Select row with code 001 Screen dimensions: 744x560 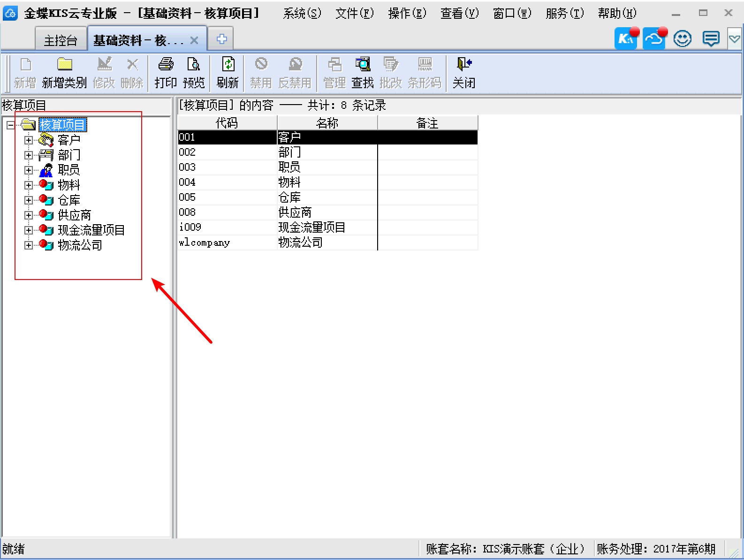[x=327, y=137]
